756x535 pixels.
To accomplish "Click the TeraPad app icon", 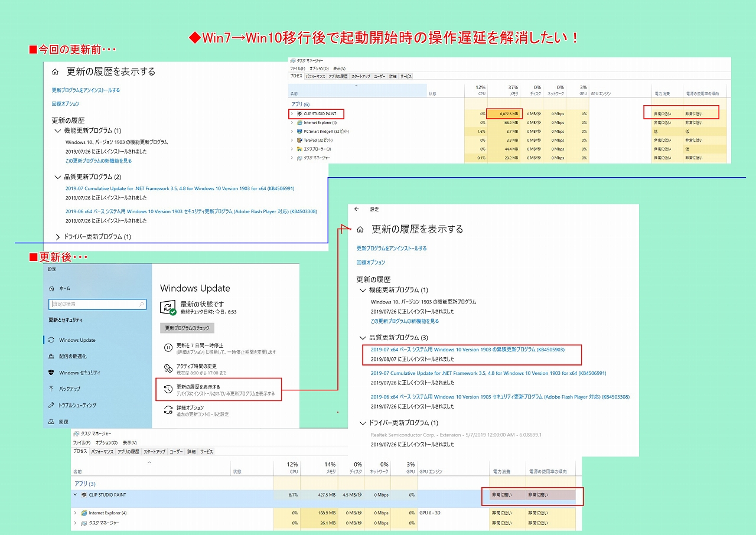I will (x=299, y=140).
